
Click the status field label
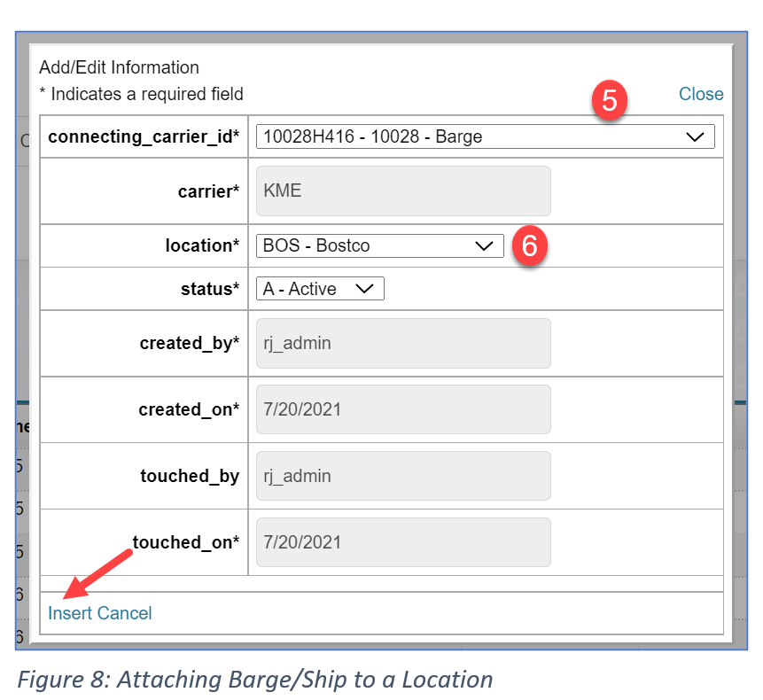[x=207, y=289]
